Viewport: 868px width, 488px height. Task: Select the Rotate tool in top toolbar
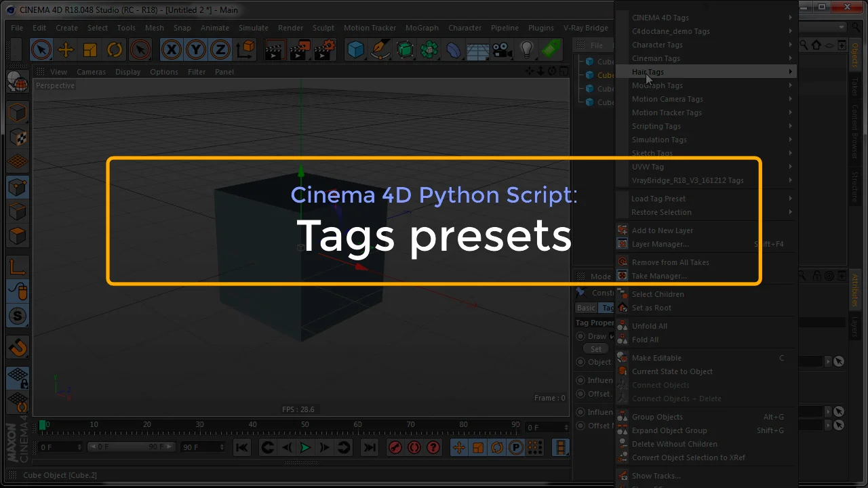(x=115, y=49)
